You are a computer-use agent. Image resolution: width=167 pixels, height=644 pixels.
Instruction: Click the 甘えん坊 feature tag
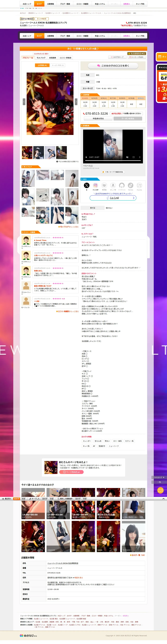tap(98, 441)
